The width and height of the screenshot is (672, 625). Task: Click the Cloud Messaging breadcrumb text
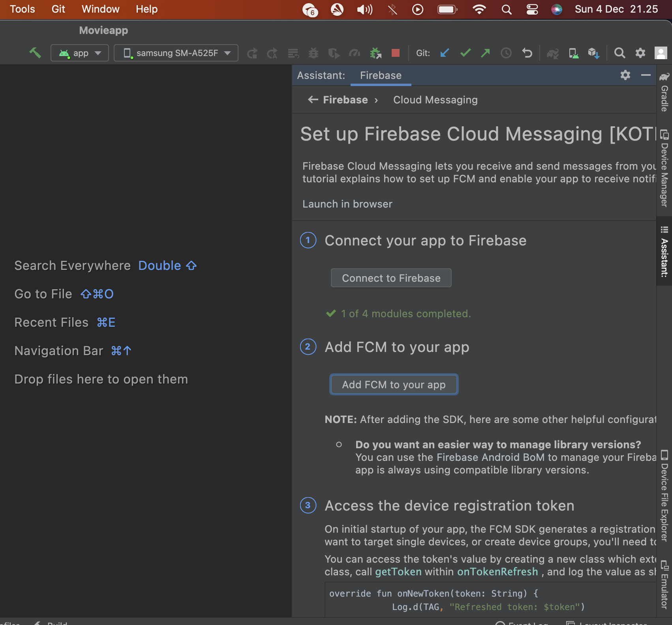tap(435, 100)
